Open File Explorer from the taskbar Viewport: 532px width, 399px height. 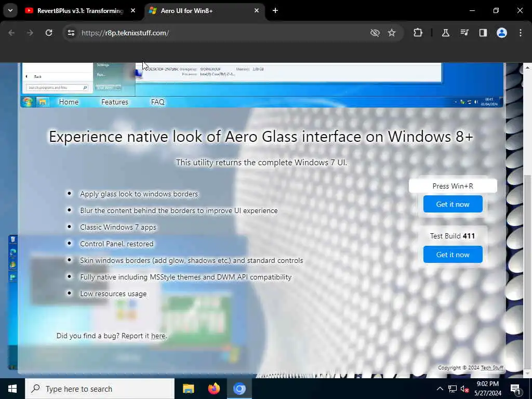[188, 389]
